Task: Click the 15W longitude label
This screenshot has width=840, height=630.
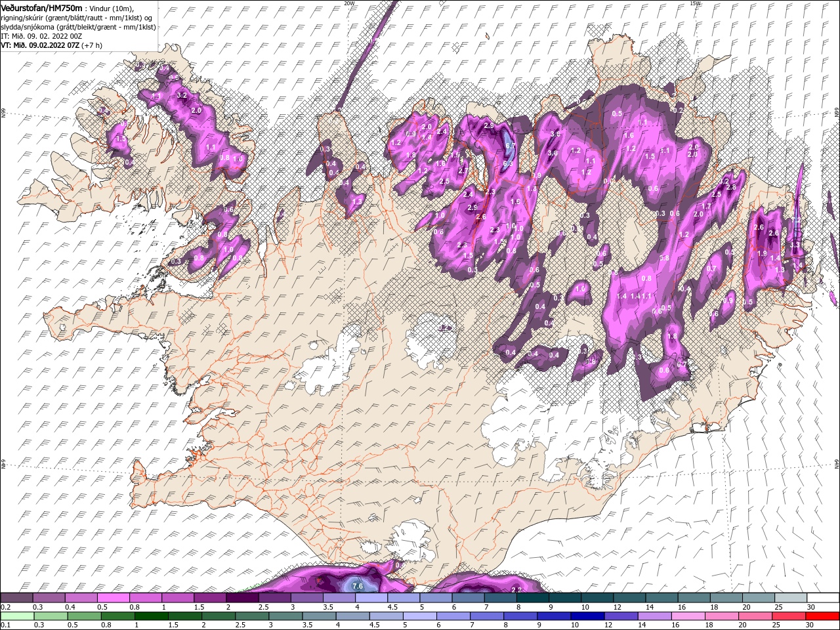Action: (695, 3)
